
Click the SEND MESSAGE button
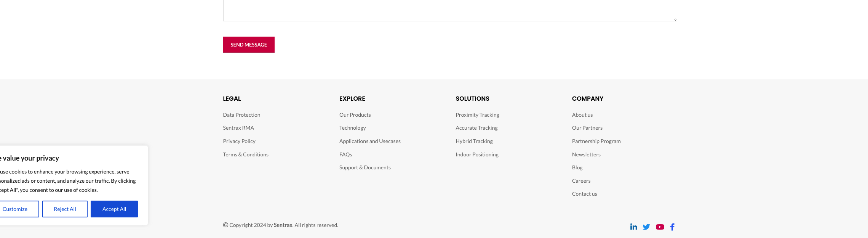point(249,45)
